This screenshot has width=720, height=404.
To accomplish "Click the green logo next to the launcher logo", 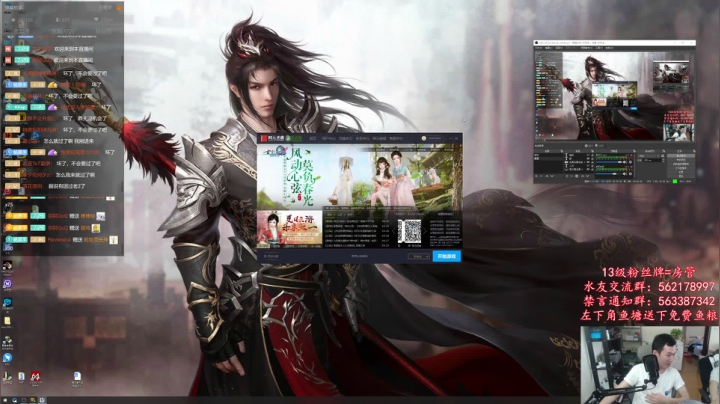I will point(294,138).
